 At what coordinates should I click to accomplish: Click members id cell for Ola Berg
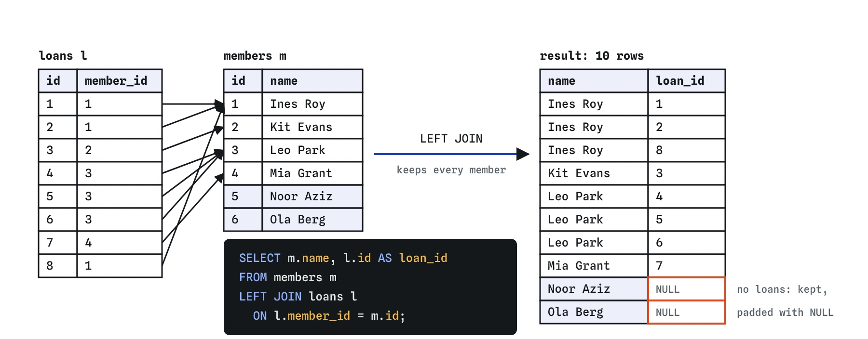point(243,220)
